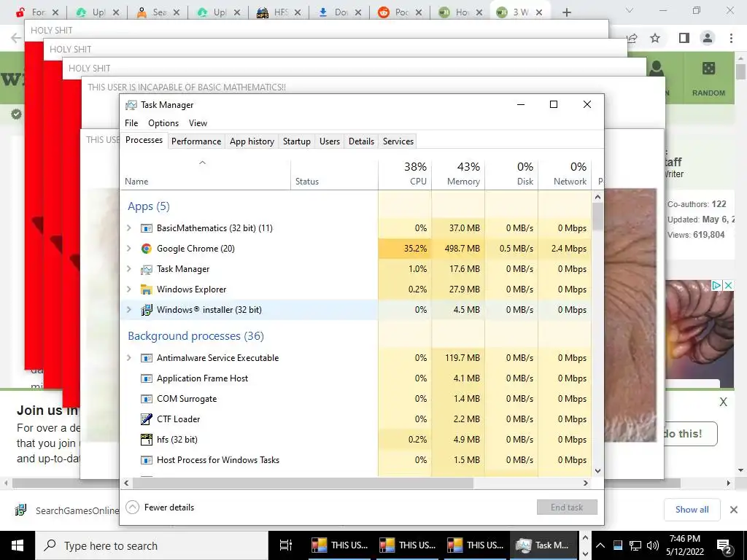Switch to the Startup tab

pos(297,141)
